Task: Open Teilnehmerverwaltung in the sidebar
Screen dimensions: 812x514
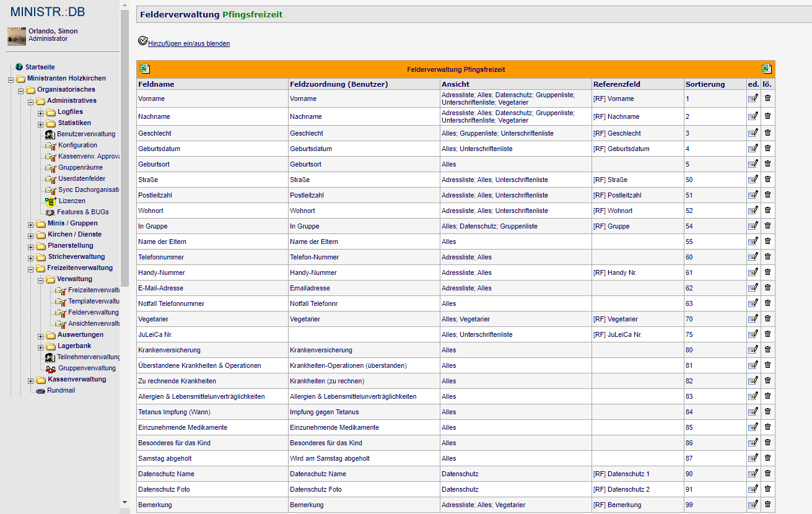Action: (x=89, y=357)
